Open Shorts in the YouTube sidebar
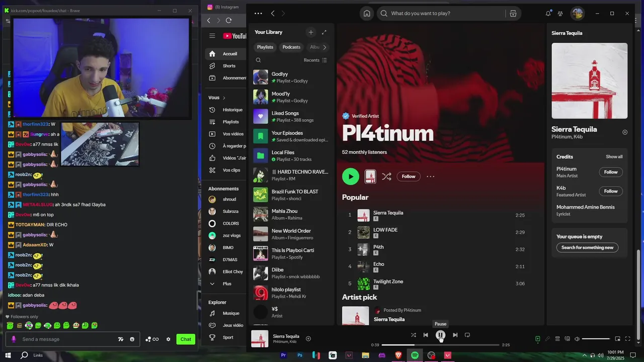Viewport: 644px width, 362px height. (x=225, y=66)
